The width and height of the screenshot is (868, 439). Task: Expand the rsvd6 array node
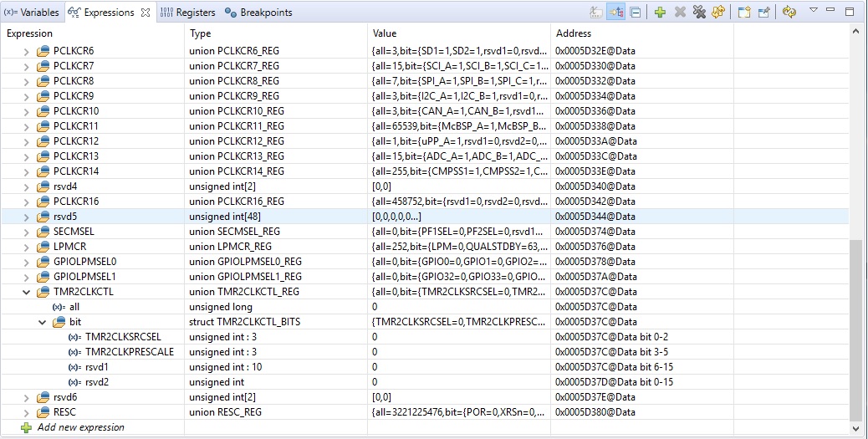(x=26, y=397)
